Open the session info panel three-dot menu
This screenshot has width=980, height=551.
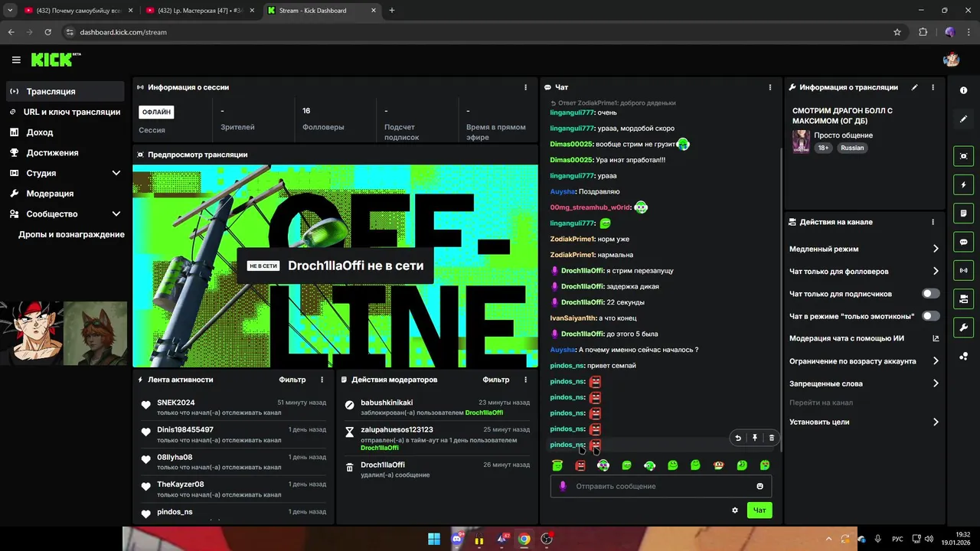pos(525,87)
